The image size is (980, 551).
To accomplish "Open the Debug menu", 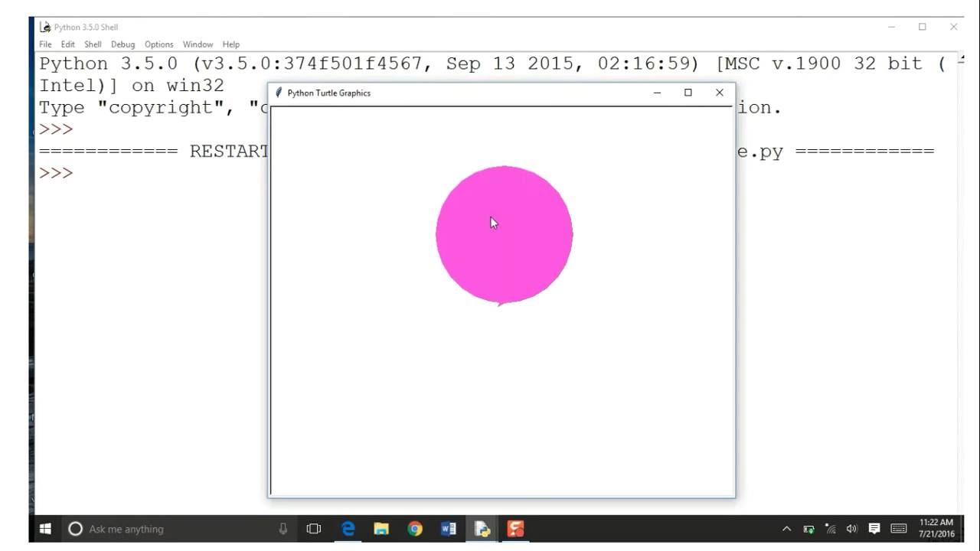I will pyautogui.click(x=122, y=44).
